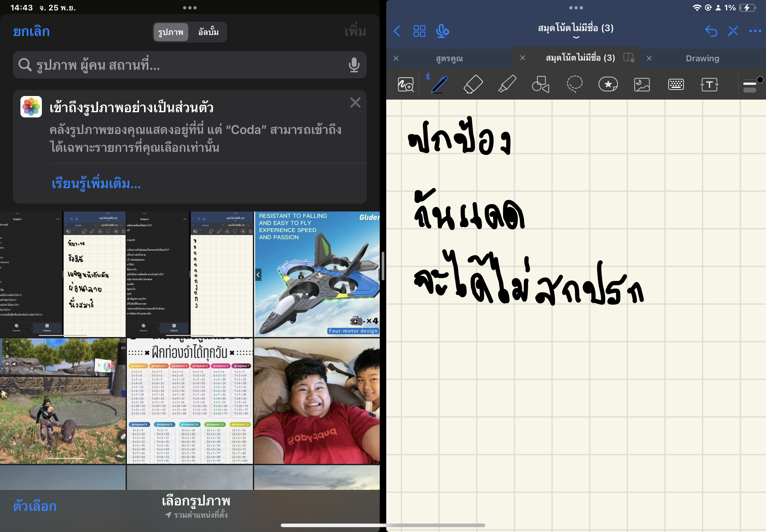Select the Eraser tool
The width and height of the screenshot is (766, 532).
pos(473,84)
